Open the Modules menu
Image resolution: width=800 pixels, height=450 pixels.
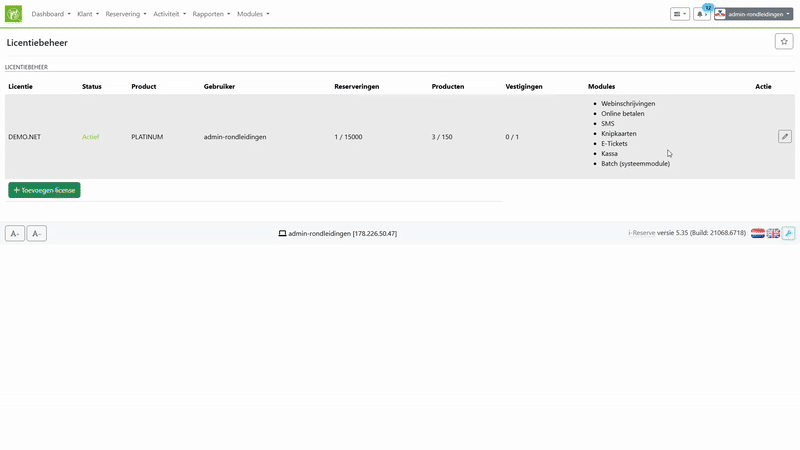[253, 14]
